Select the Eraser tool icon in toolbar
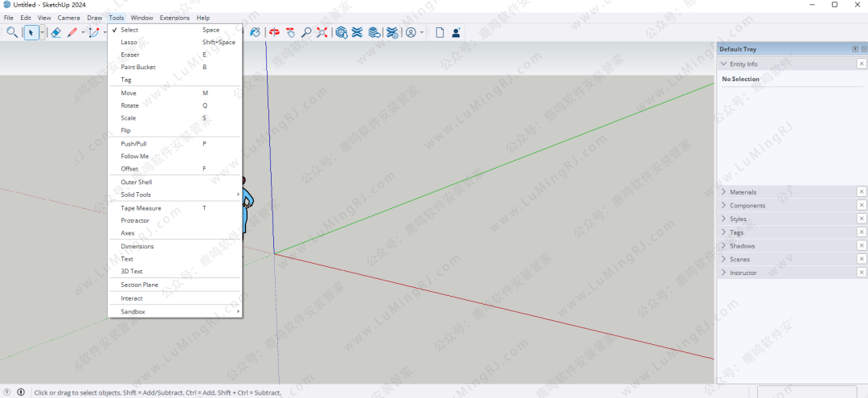The image size is (868, 398). point(55,32)
